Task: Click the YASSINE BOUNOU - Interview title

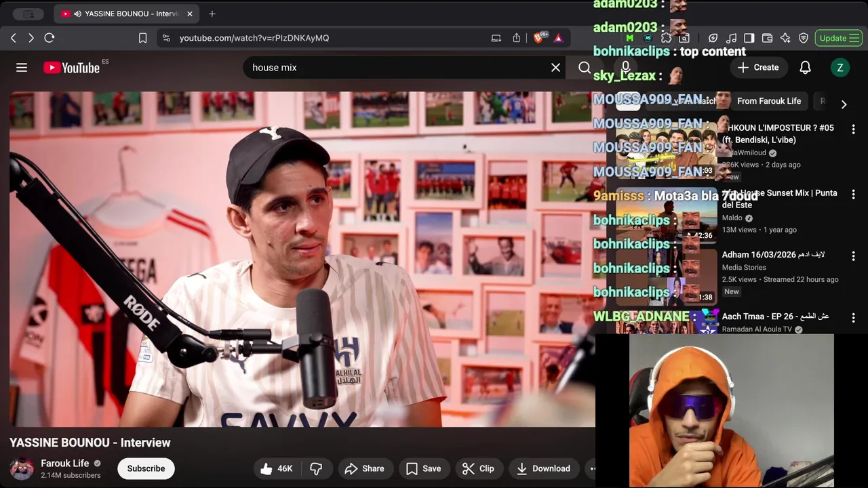Action: (90, 443)
